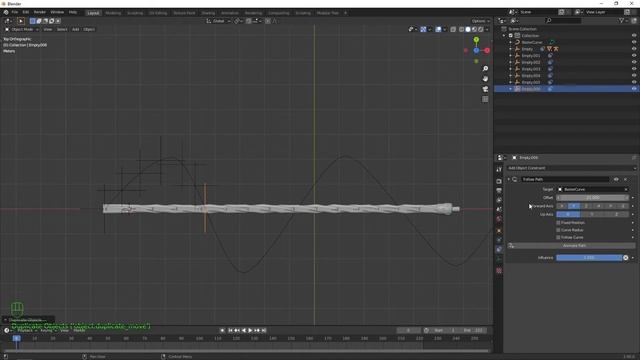Viewport: 640px width, 360px height.
Task: Adjust the Influence slider
Action: [589, 258]
